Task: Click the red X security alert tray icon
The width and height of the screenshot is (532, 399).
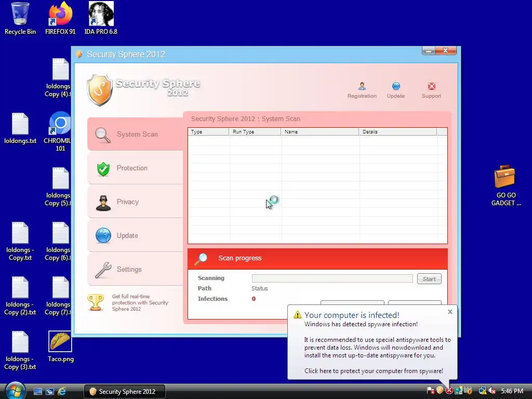Action: (x=449, y=391)
